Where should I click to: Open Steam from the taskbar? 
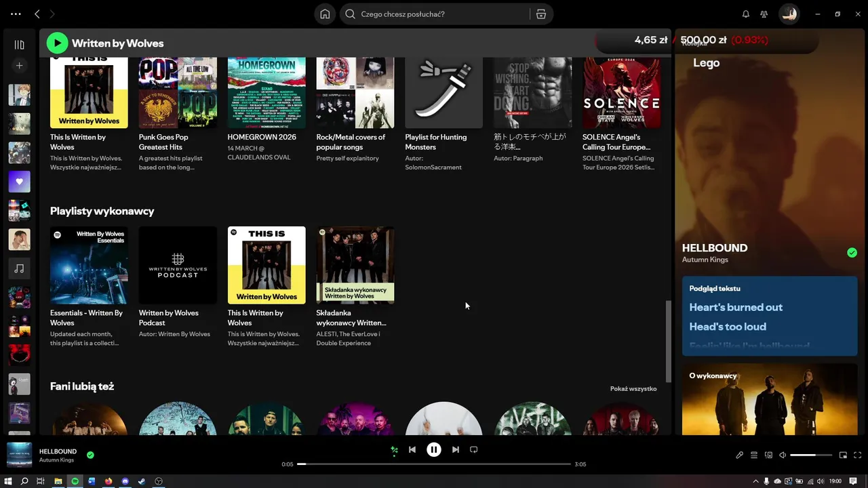click(142, 481)
